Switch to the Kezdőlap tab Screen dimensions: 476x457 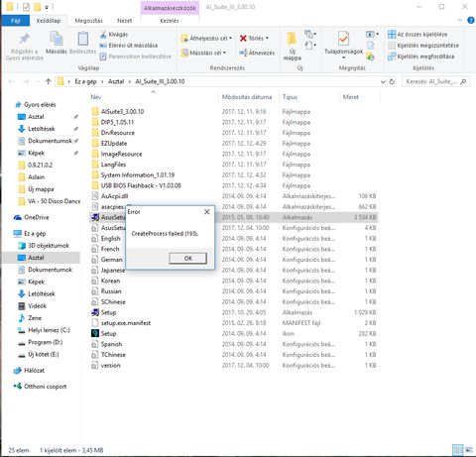click(49, 21)
